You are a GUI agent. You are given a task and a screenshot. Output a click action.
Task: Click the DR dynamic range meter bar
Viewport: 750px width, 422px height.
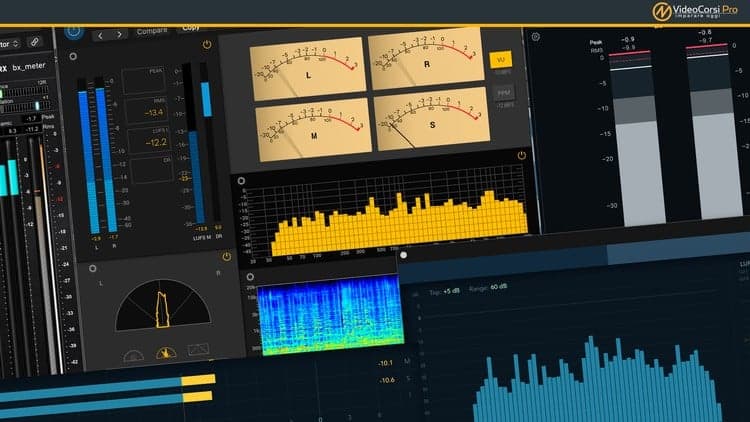(x=210, y=141)
